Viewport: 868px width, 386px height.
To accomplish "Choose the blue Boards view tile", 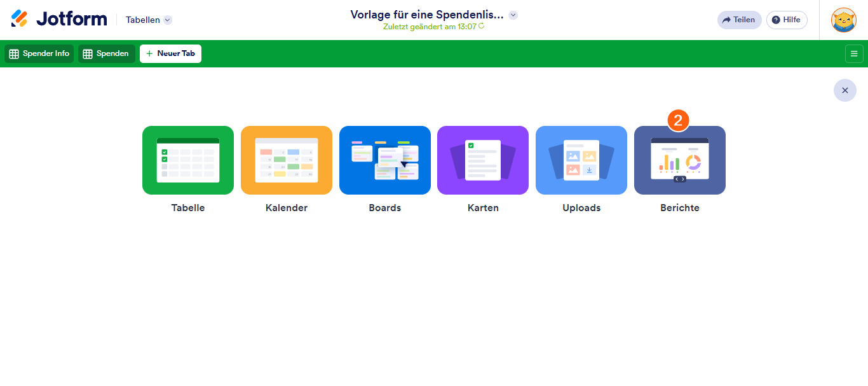I will (x=385, y=160).
